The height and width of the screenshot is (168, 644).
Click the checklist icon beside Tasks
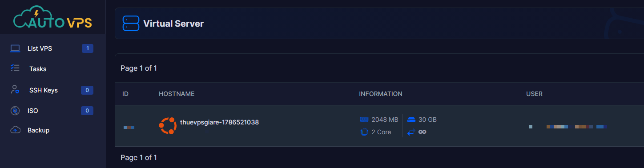[x=15, y=68]
